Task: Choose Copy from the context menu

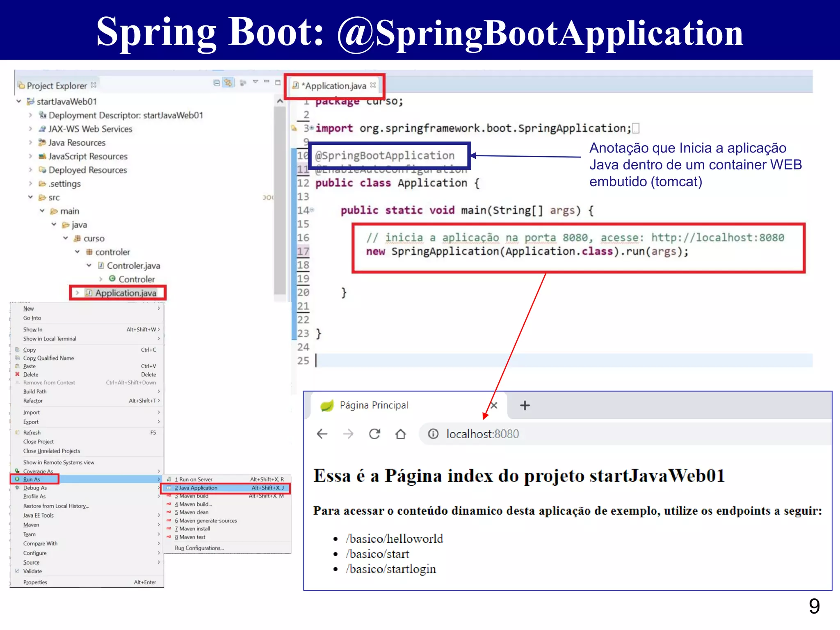Action: pos(87,350)
